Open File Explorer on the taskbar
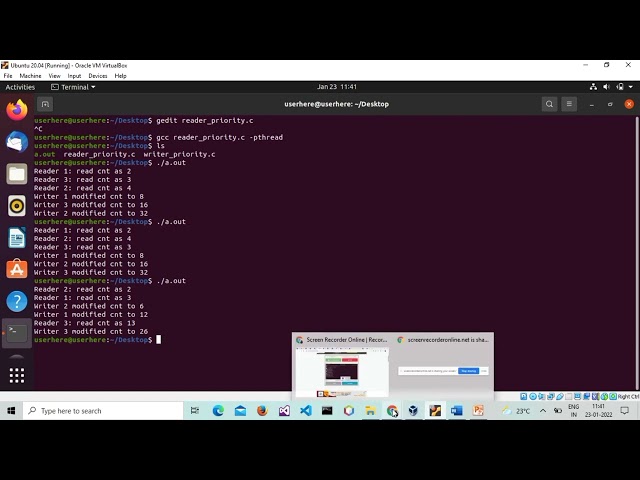The image size is (640, 480). (x=370, y=411)
